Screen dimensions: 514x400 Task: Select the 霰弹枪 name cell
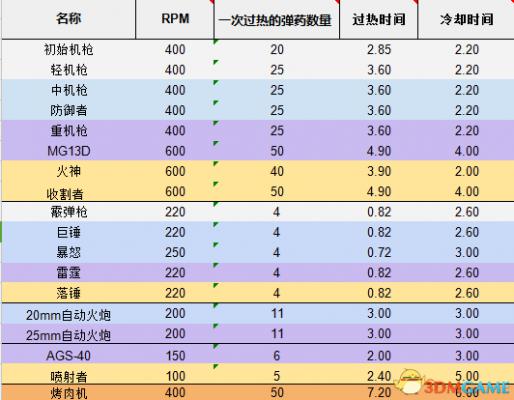tap(69, 212)
